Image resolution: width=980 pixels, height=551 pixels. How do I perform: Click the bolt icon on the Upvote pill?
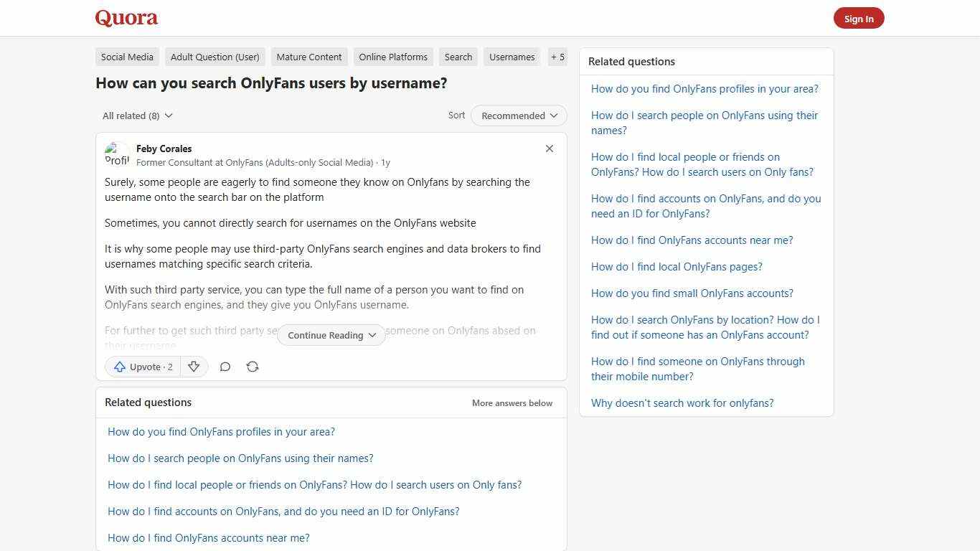pos(120,367)
